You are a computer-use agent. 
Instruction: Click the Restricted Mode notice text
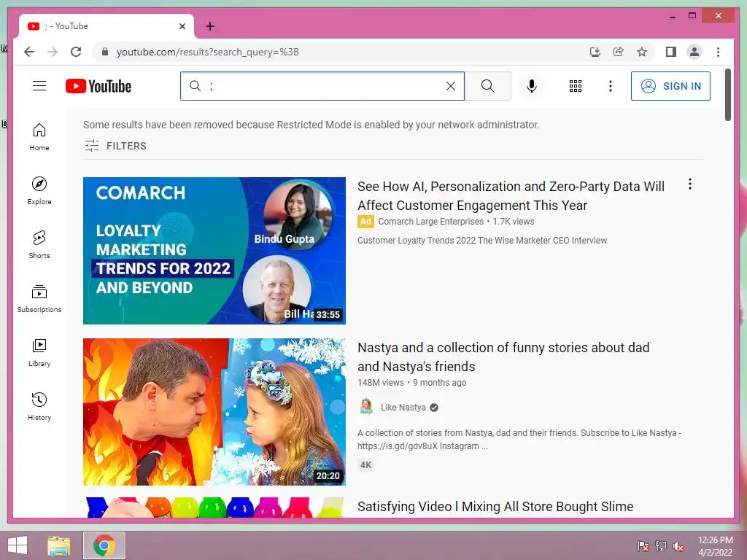[x=311, y=125]
